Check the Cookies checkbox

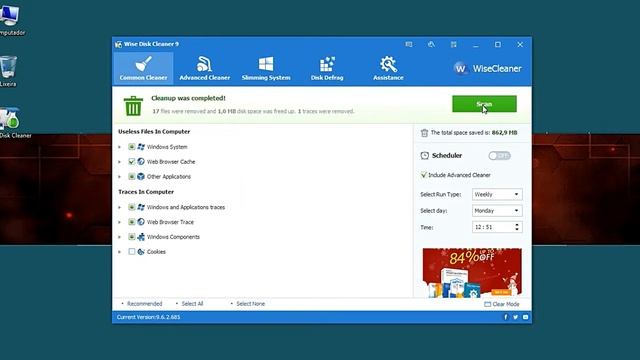point(131,251)
